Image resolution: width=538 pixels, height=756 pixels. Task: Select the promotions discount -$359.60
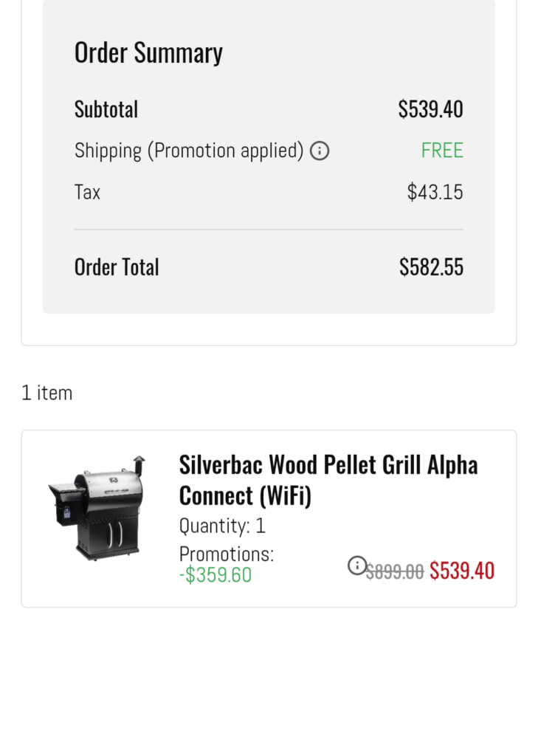point(215,574)
